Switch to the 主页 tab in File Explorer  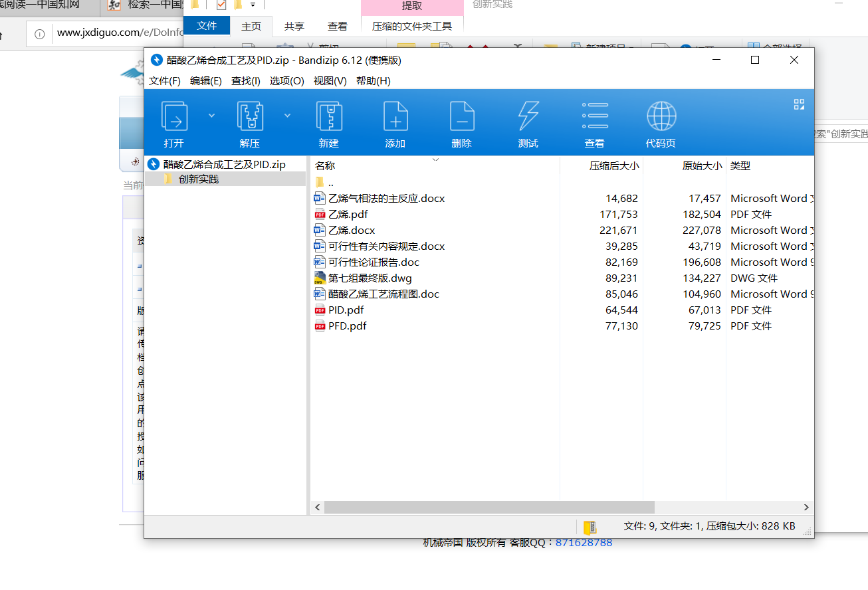click(x=251, y=26)
